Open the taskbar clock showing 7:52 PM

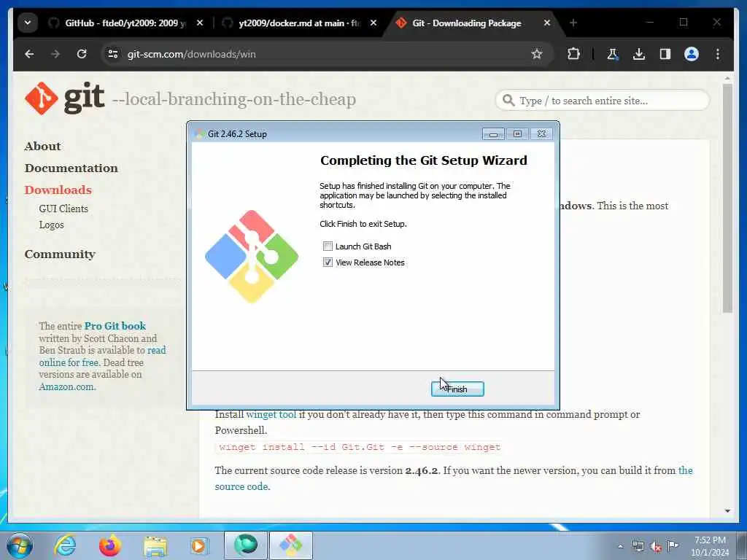click(x=710, y=546)
